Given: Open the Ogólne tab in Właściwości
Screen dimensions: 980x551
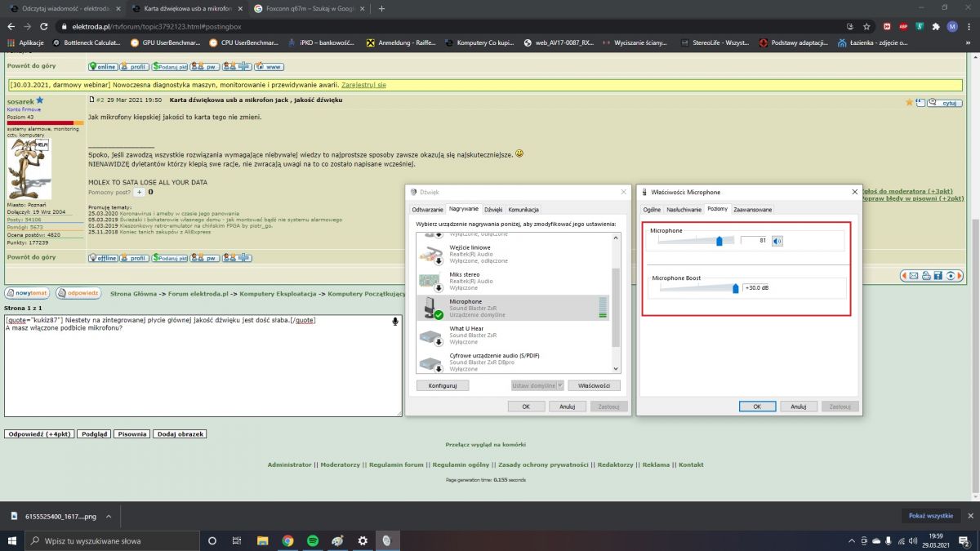Looking at the screenshot, I should click(652, 210).
